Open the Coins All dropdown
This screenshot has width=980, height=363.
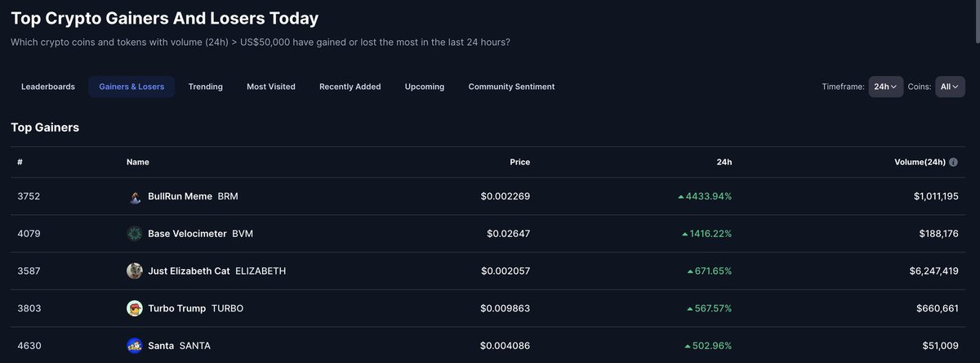[950, 87]
